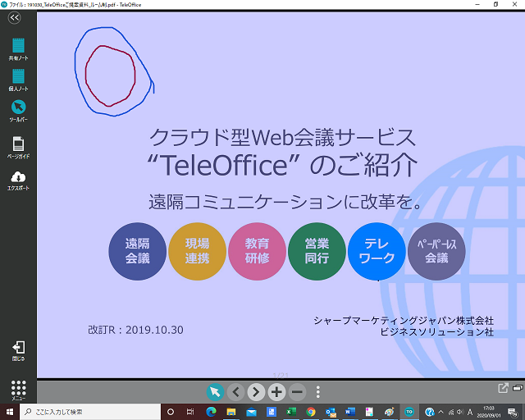The width and height of the screenshot is (525, 420).
Task: Zoom in with the plus button
Action: coord(276,392)
